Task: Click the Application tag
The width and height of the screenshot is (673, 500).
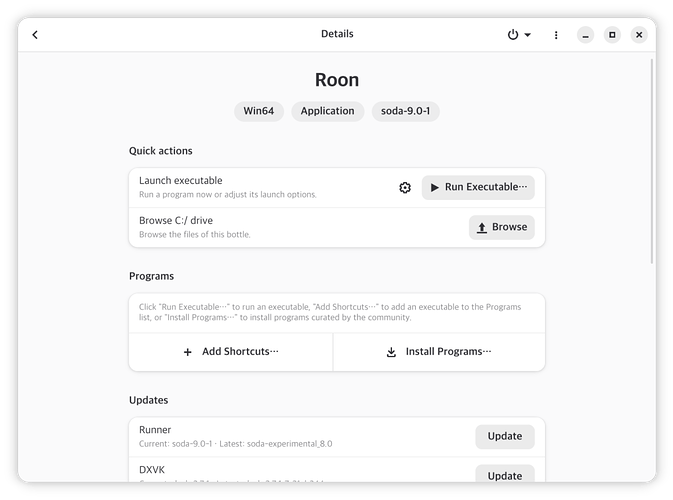Action: click(327, 111)
